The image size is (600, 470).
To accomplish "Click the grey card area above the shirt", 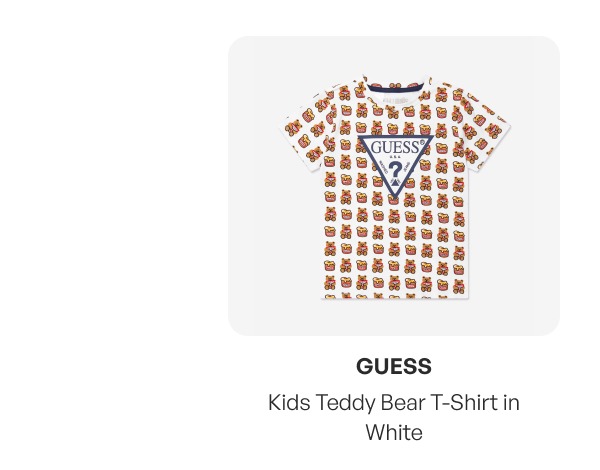I will coord(394,55).
